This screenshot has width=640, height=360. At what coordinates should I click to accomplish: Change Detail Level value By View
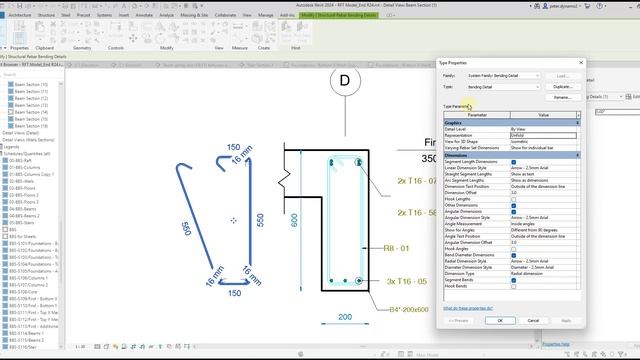click(543, 129)
